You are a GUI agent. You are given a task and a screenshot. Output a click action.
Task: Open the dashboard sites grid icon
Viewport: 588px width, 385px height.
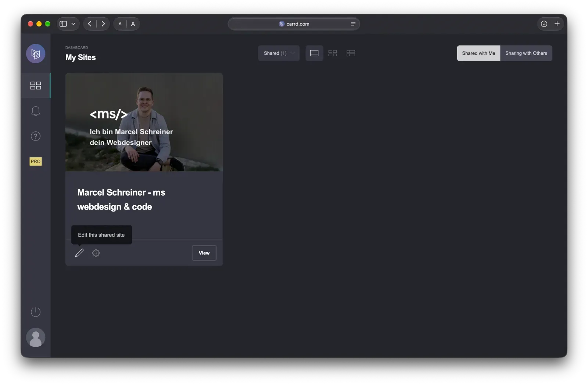pyautogui.click(x=36, y=86)
